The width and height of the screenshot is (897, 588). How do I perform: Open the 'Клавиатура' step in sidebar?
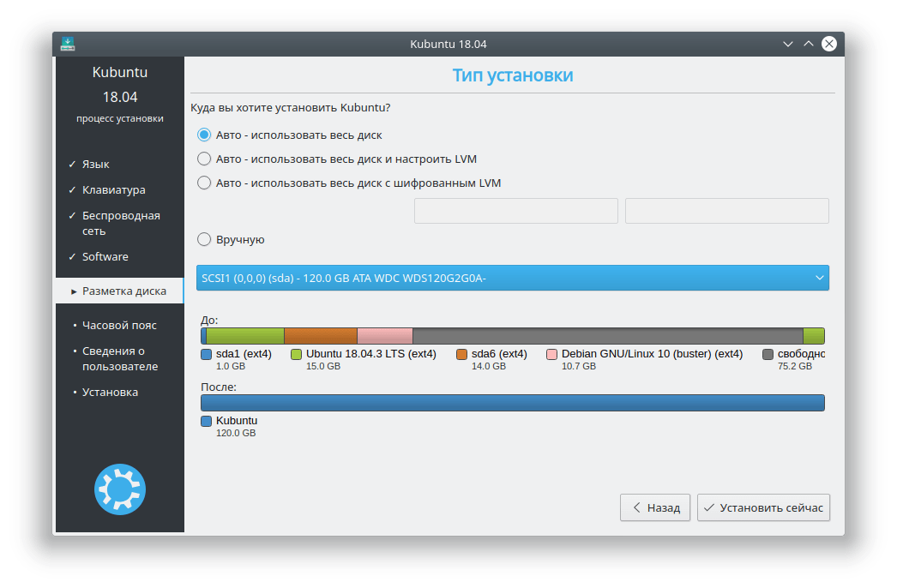click(x=113, y=190)
